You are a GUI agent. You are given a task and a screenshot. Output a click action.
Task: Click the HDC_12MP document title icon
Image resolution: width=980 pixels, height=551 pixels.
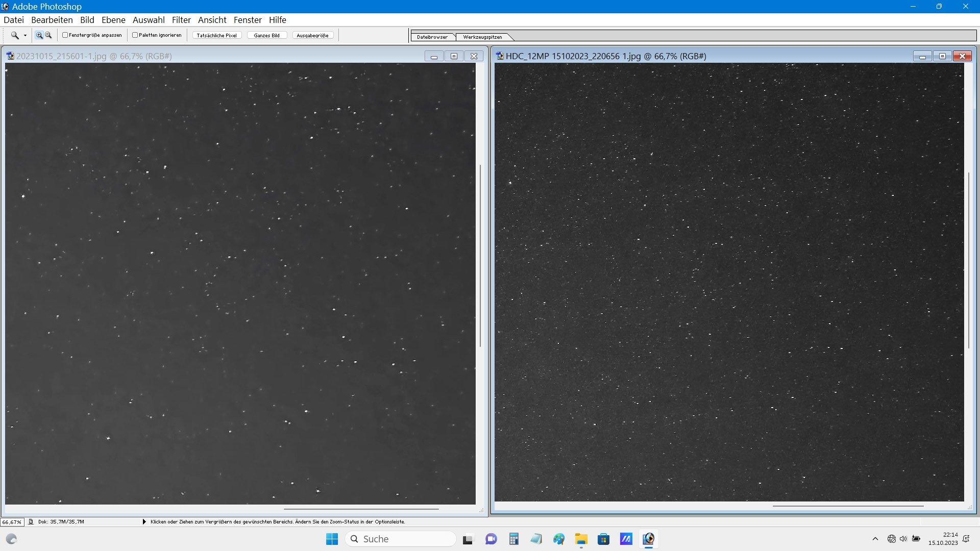coord(500,56)
